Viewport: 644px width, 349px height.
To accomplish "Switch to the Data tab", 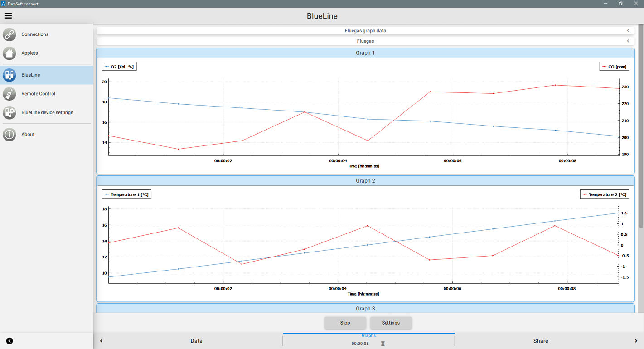I will [x=196, y=341].
